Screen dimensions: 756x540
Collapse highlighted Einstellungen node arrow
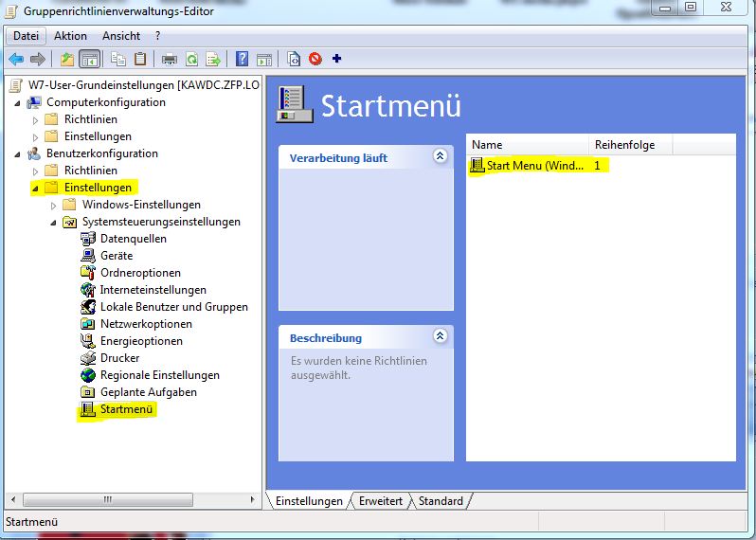[x=35, y=189]
